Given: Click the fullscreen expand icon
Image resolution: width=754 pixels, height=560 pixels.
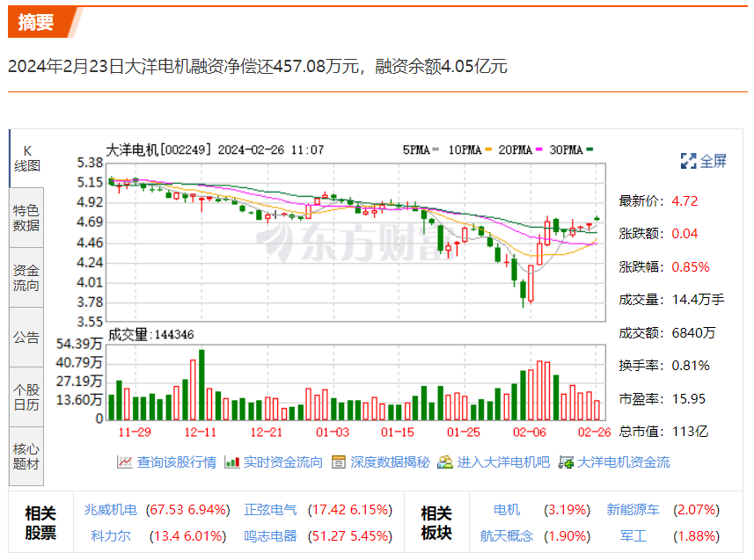Looking at the screenshot, I should click(689, 161).
